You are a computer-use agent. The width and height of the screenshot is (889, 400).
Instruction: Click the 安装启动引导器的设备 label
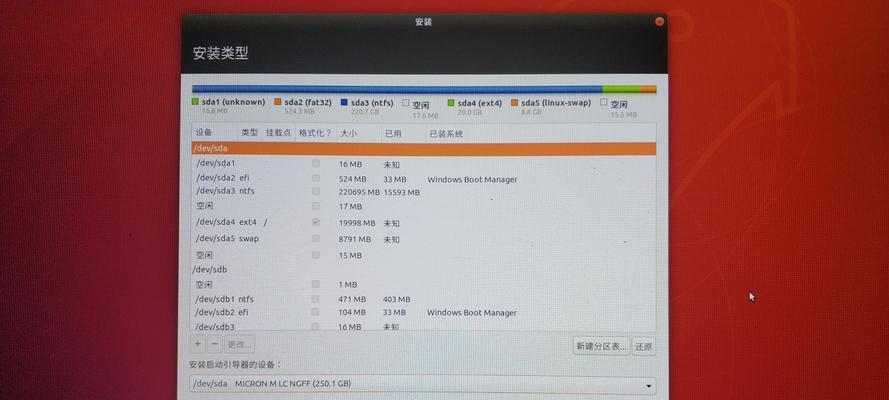(236, 365)
